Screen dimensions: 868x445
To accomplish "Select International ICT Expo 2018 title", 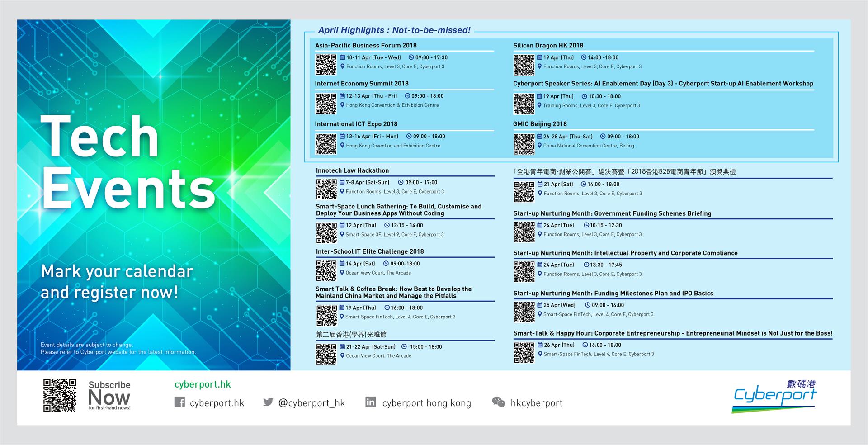I will click(356, 124).
